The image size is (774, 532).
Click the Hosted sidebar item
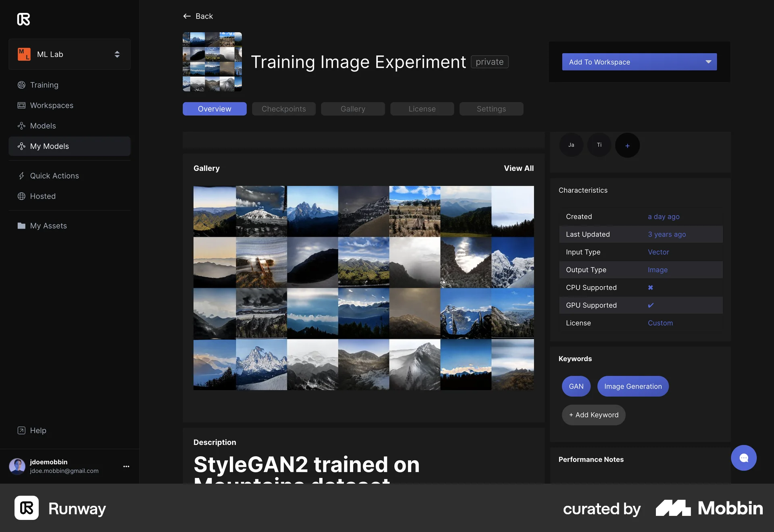42,196
